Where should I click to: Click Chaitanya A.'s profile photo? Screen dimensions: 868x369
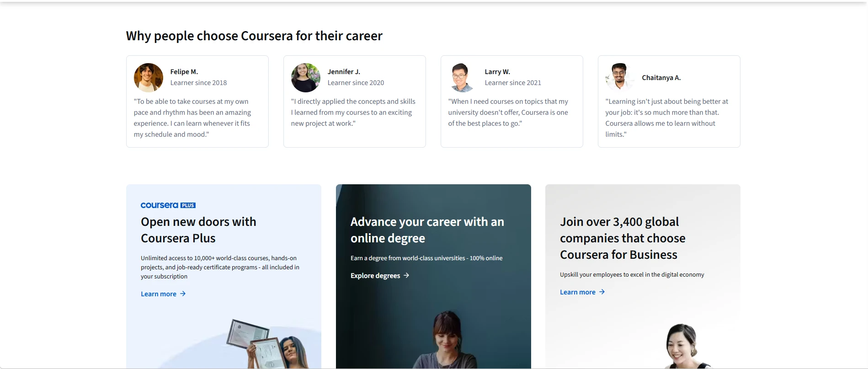pos(619,77)
